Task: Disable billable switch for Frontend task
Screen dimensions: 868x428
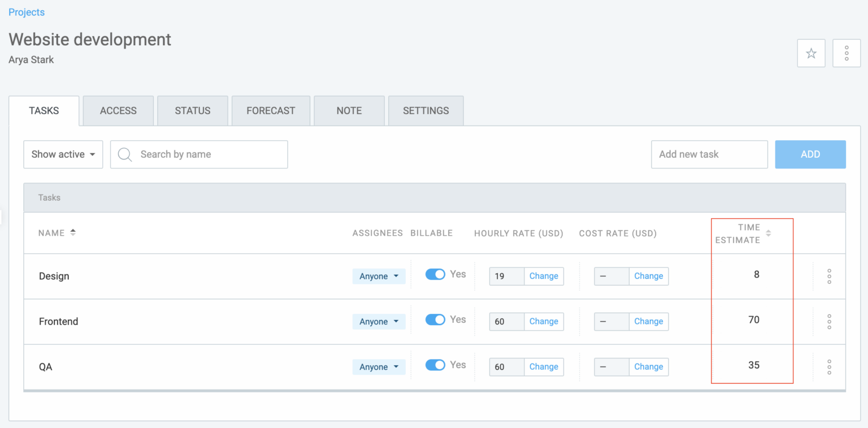Action: [435, 319]
